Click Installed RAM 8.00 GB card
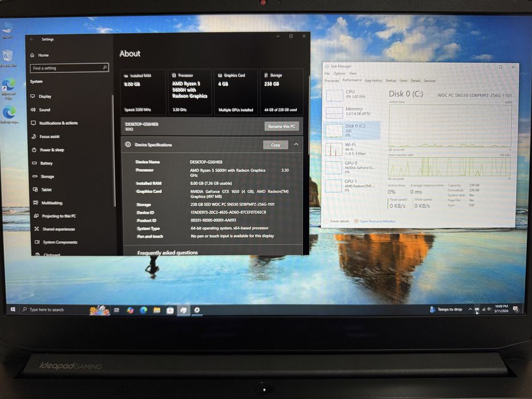This screenshot has width=532, height=399. pyautogui.click(x=144, y=92)
